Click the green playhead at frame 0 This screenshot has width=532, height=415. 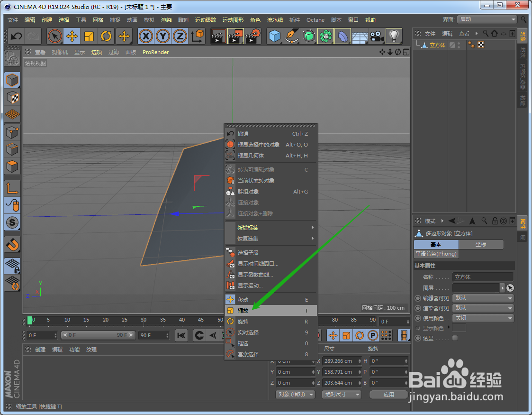pos(29,320)
